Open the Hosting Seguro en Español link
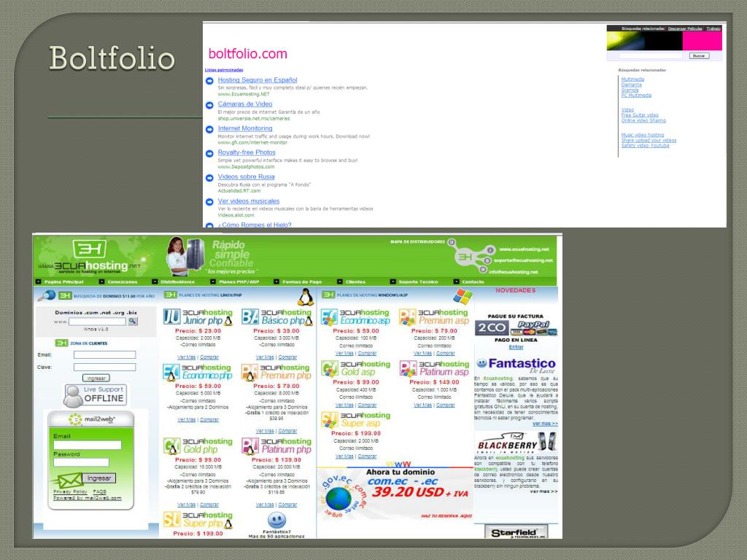 (x=258, y=80)
